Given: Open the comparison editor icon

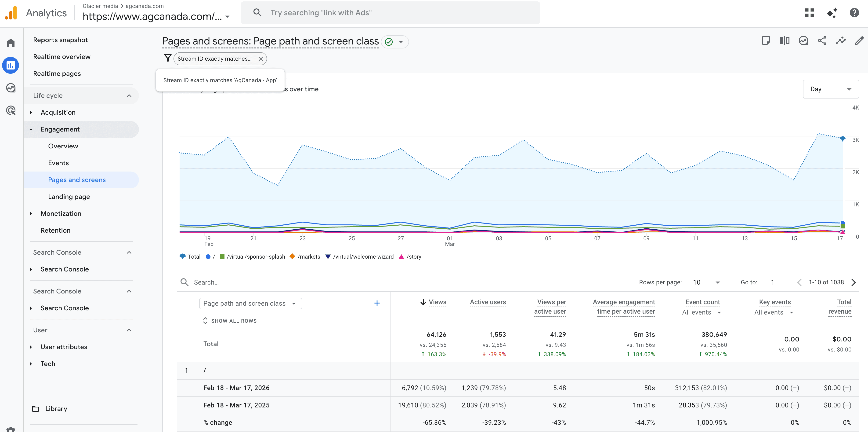Looking at the screenshot, I should tap(785, 40).
